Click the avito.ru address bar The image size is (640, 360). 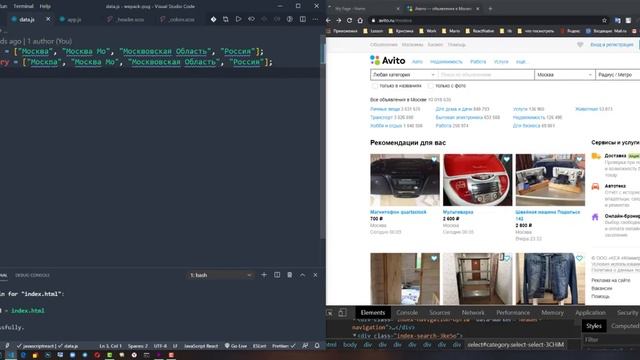[488, 20]
